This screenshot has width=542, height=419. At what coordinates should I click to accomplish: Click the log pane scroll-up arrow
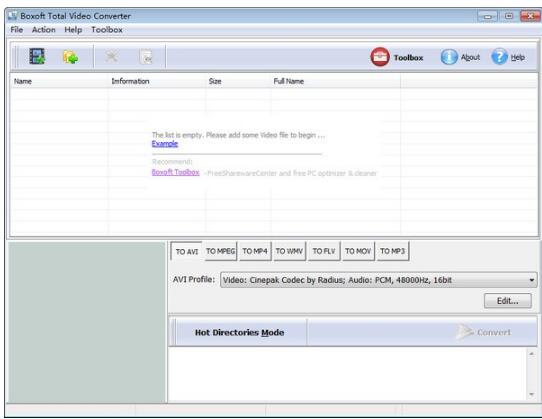(x=531, y=354)
